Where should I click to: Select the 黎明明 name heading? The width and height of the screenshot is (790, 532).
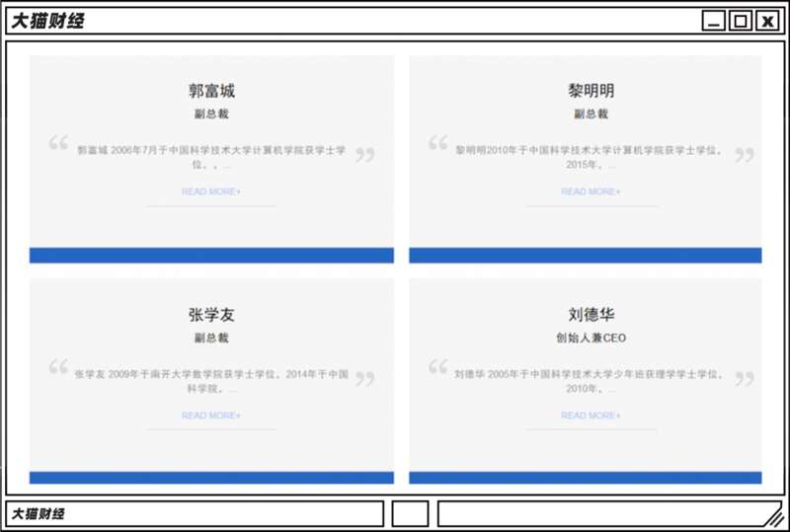[x=591, y=91]
